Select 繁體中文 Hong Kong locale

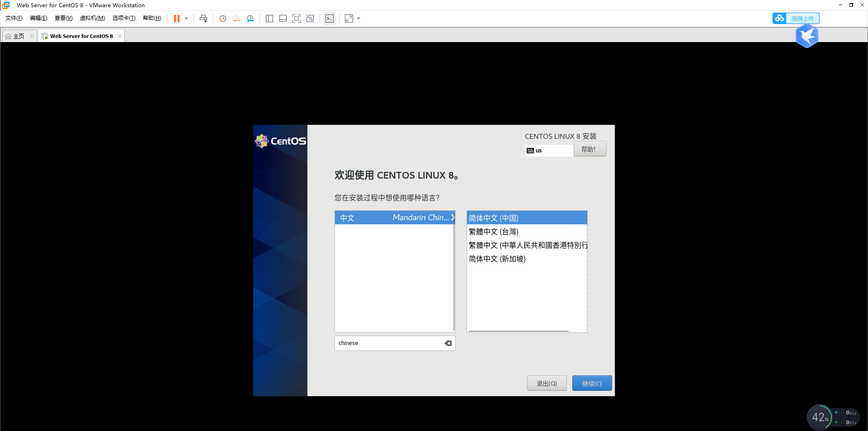527,245
